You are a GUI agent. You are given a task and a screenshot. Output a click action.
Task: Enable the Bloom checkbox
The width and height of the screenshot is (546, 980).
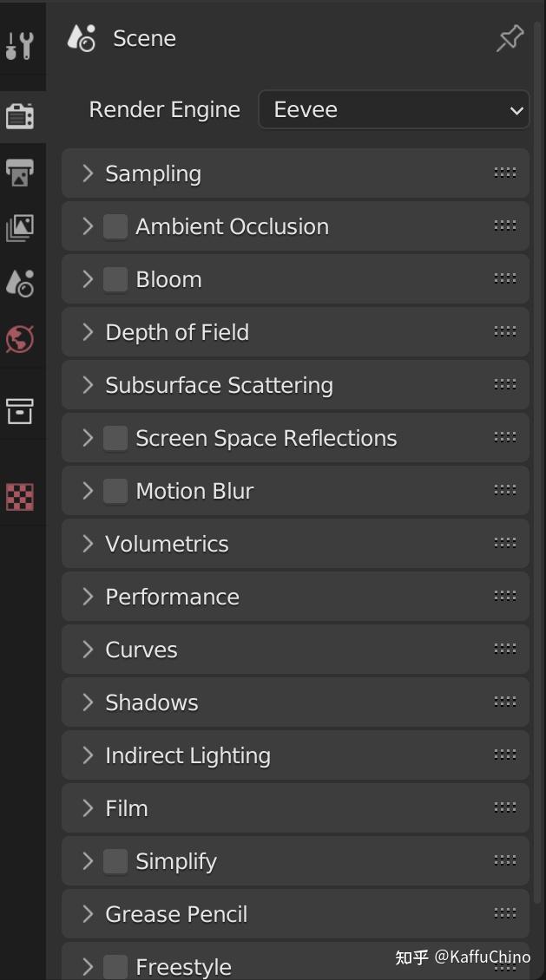(115, 279)
